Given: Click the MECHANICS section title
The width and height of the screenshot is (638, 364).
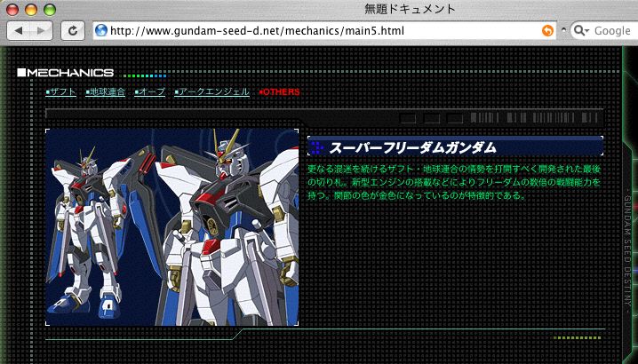Looking at the screenshot, I should pyautogui.click(x=66, y=73).
